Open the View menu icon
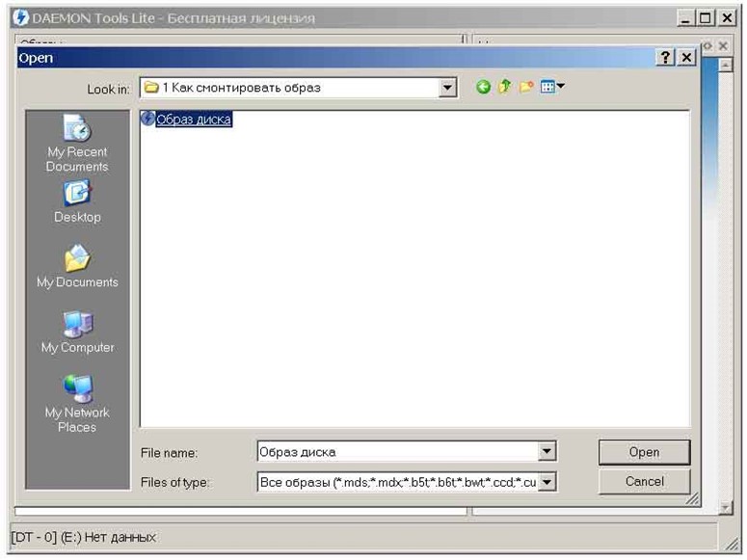The width and height of the screenshot is (747, 560). click(x=552, y=87)
